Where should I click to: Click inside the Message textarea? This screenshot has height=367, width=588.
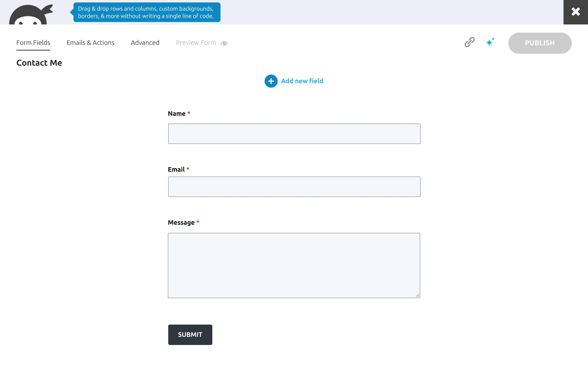pos(294,265)
